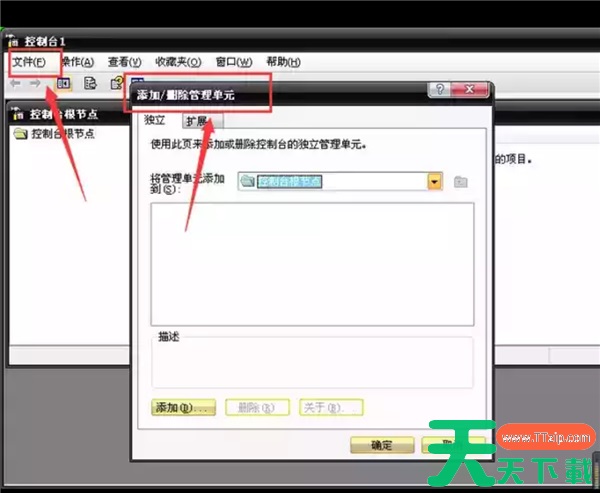Click the back arrow toolbar icon
Viewport: 600px width, 493px height.
[x=15, y=83]
